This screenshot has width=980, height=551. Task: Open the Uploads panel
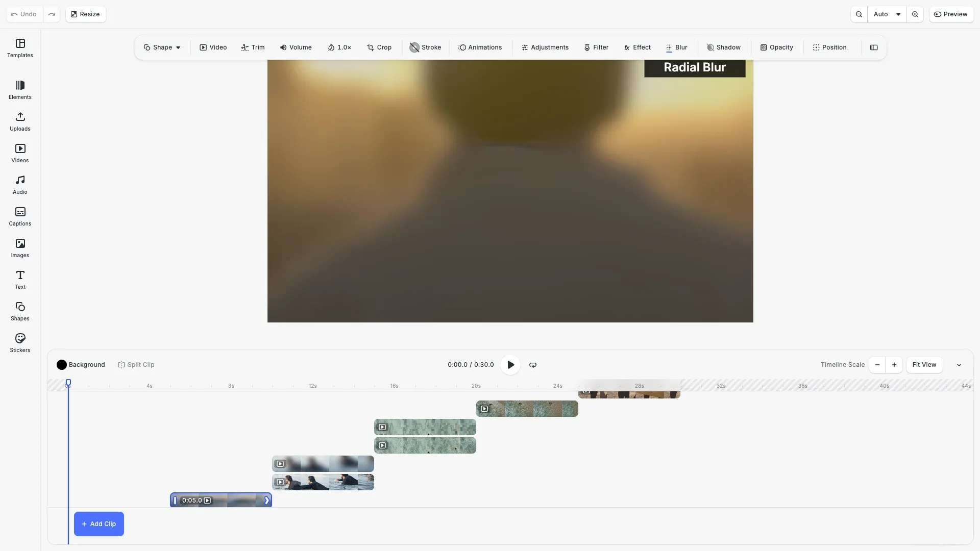pyautogui.click(x=20, y=121)
